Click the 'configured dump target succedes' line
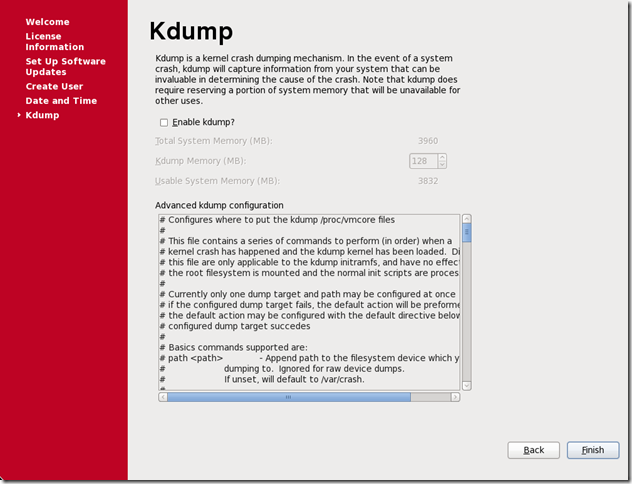The width and height of the screenshot is (632, 484). pyautogui.click(x=235, y=326)
